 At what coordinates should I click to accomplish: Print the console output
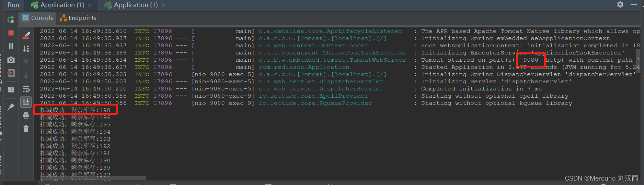coord(26,116)
